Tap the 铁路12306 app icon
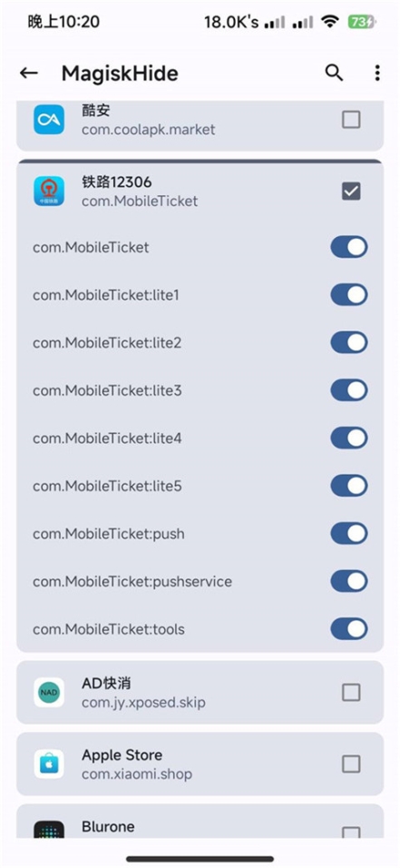Image resolution: width=400 pixels, height=868 pixels. coord(49,192)
